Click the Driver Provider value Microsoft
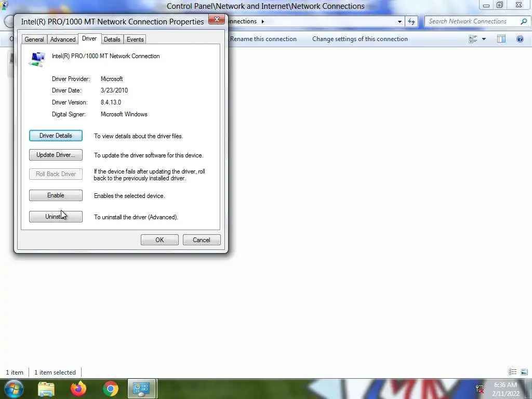Viewport: 532px width, 399px height. click(x=112, y=79)
